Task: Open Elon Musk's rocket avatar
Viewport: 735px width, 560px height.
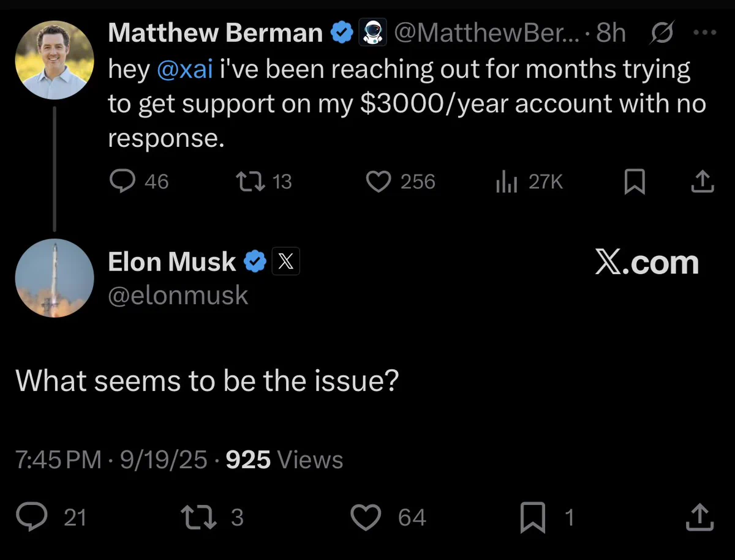Action: click(55, 278)
